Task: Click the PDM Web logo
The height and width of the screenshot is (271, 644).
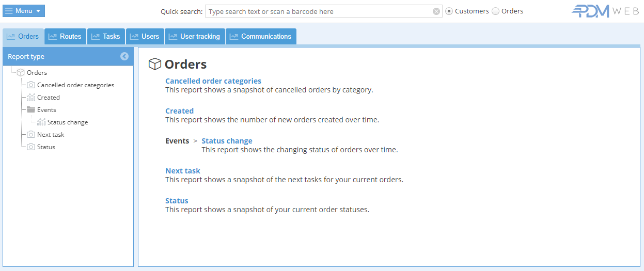Action: click(x=605, y=11)
